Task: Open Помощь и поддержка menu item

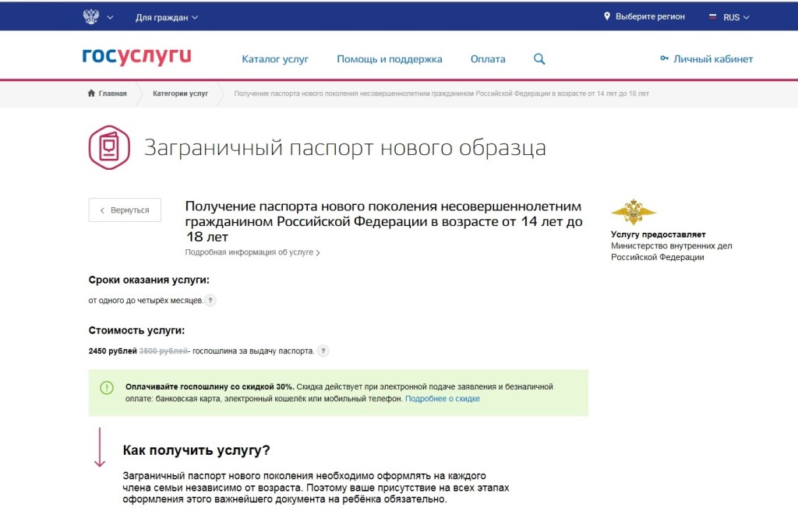Action: [390, 59]
